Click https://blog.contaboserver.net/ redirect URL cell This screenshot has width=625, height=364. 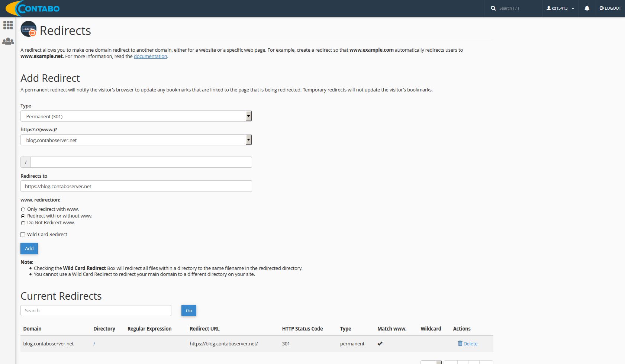(x=223, y=344)
